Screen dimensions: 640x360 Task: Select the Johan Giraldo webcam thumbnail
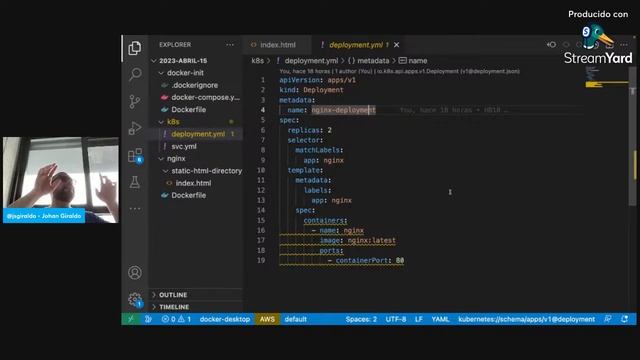(x=61, y=180)
